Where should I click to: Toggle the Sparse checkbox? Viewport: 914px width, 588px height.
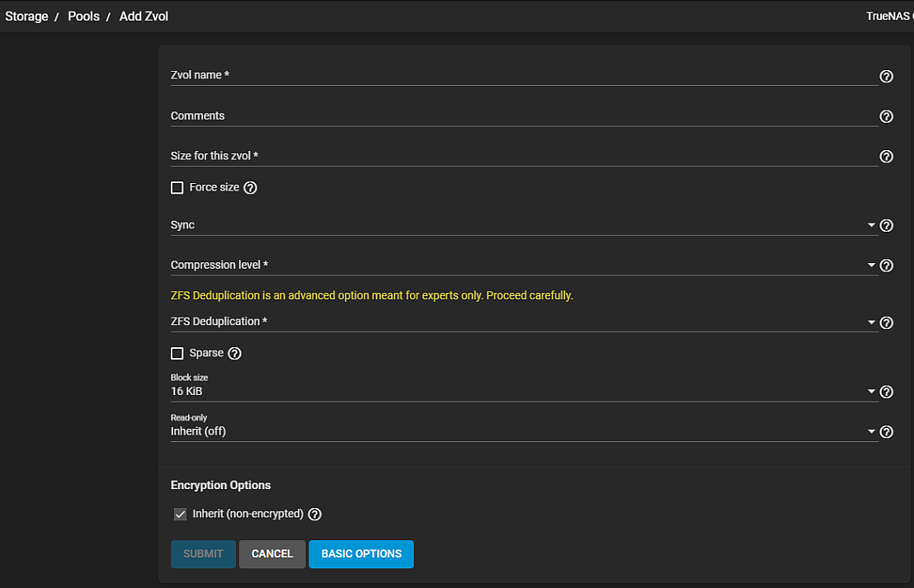coord(177,354)
